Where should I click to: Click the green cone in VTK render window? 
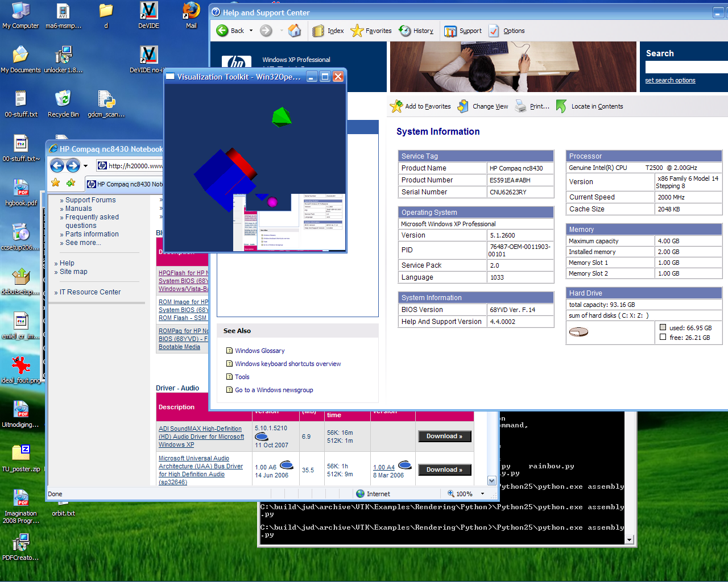tap(282, 117)
